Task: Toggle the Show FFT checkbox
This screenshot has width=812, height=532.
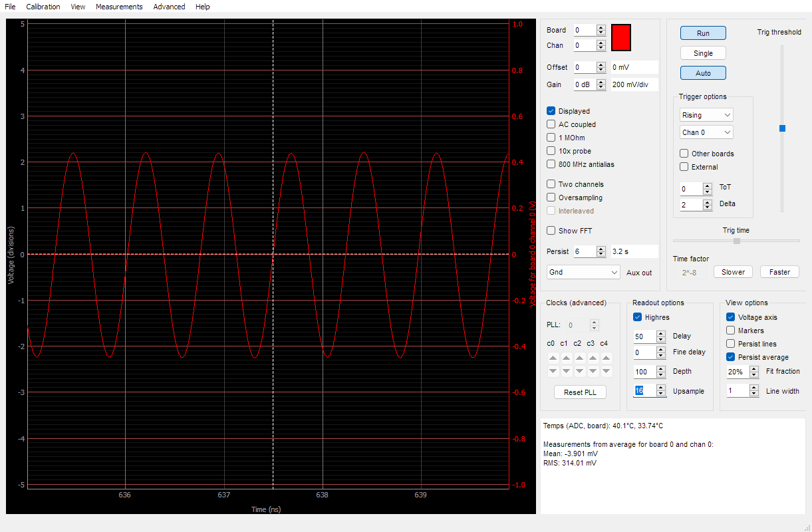Action: point(551,231)
